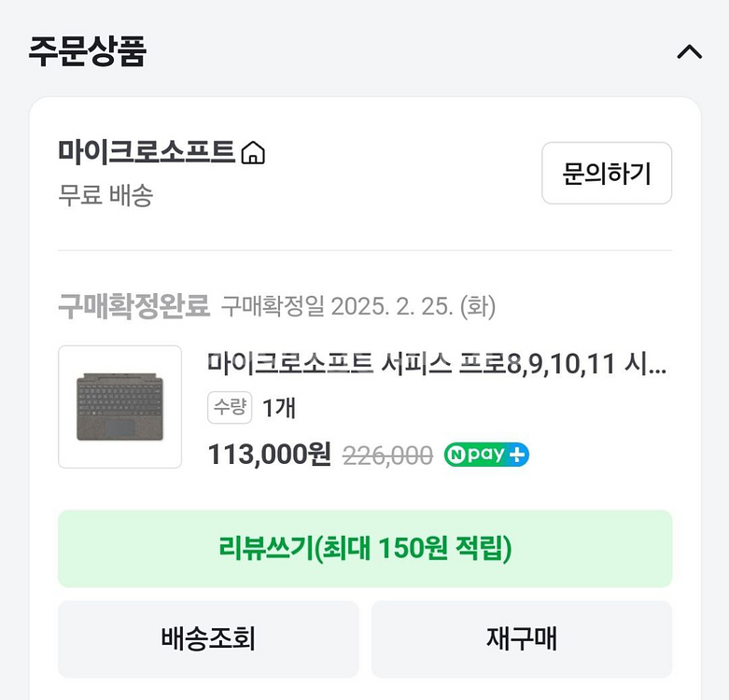Click the 수량 quantity badge
Image resolution: width=729 pixels, height=700 pixels.
tap(229, 408)
